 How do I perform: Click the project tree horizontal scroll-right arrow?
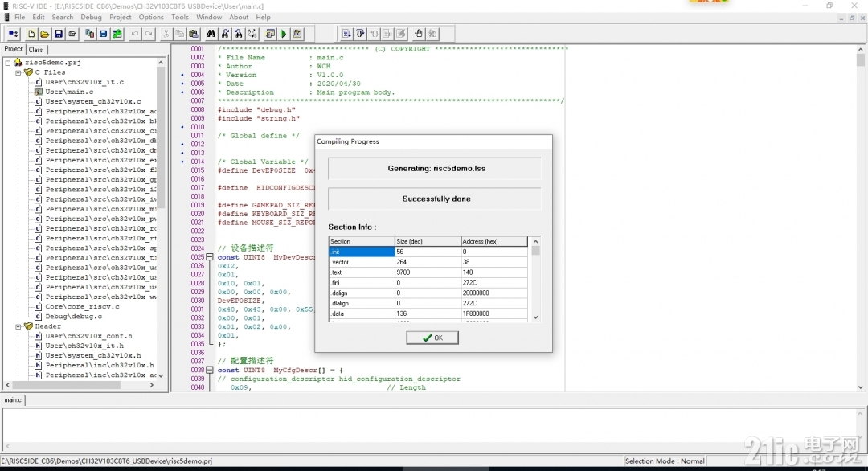(x=152, y=385)
